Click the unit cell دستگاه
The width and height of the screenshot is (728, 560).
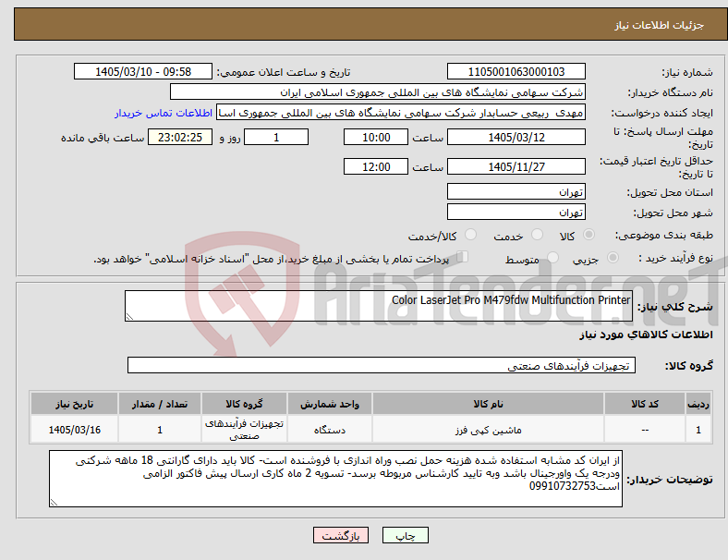[x=330, y=430]
